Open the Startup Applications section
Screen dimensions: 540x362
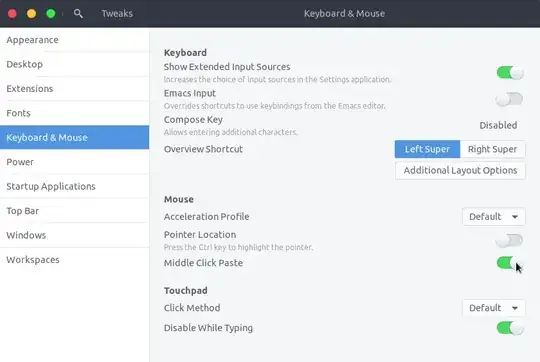(x=74, y=186)
